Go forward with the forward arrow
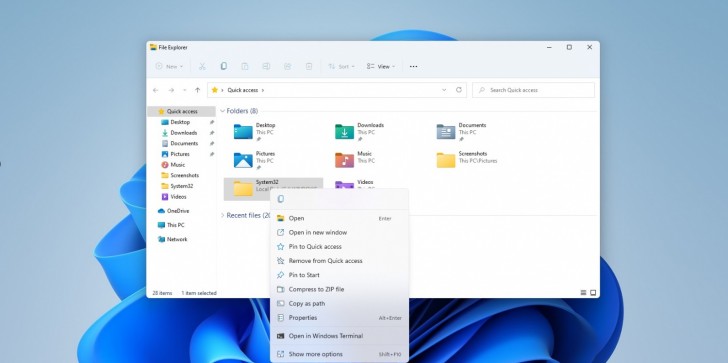Viewport: 728px width, 363px height. [171, 90]
